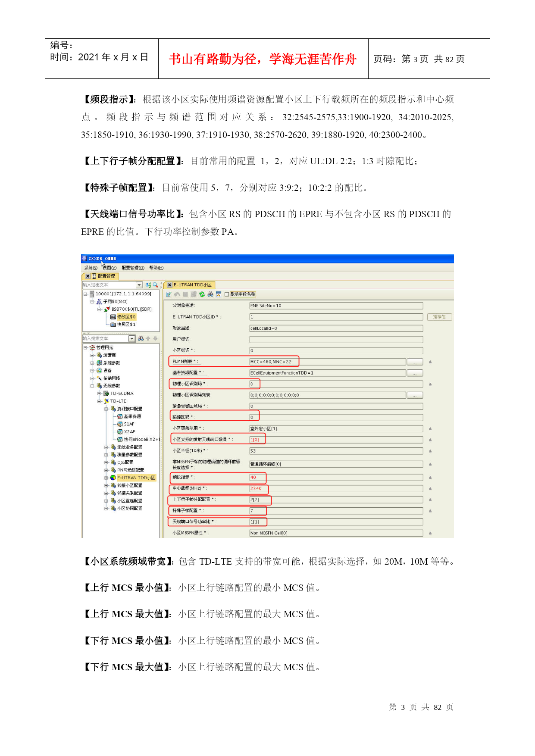Viewport: 535px width, 756px height.
Task: Click the camera icon beside 快照区$1
Action: coord(113,325)
